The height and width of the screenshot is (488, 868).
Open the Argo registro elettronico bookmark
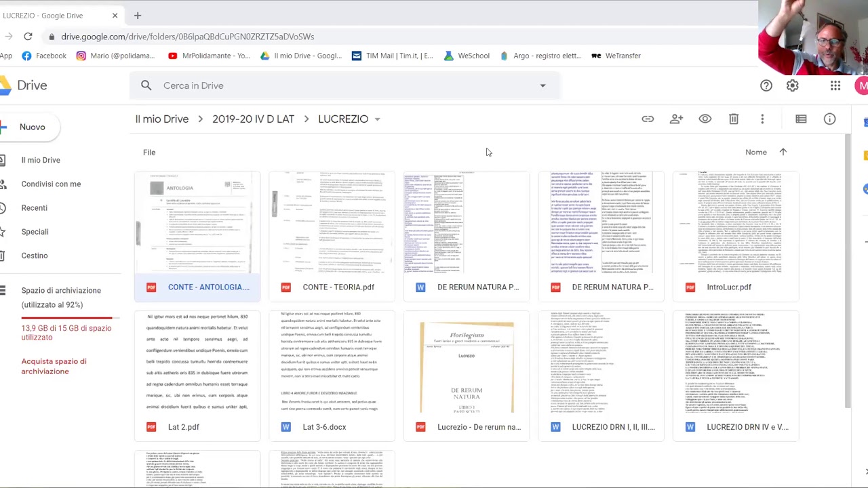pyautogui.click(x=540, y=56)
